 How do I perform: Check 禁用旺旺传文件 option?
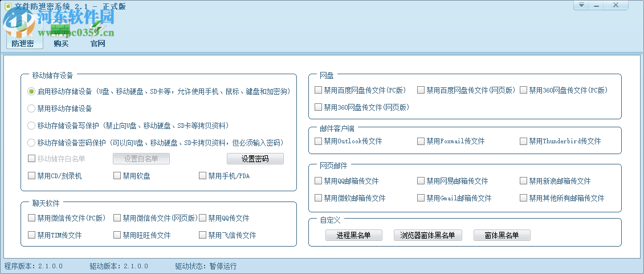117,235
